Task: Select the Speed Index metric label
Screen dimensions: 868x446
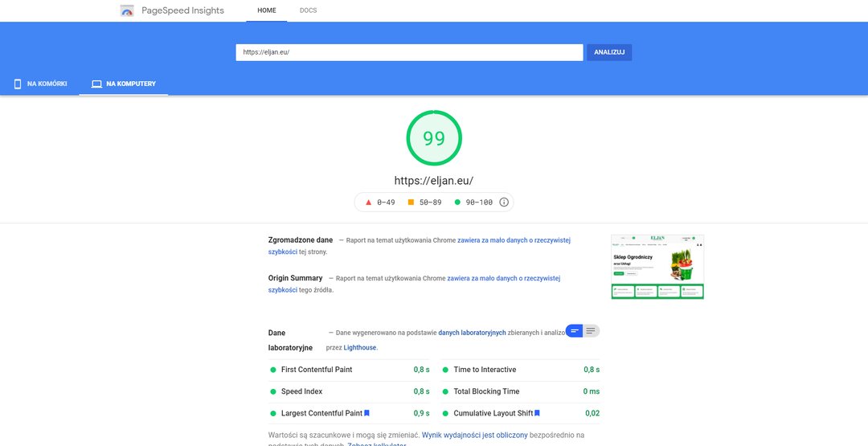Action: (x=301, y=391)
